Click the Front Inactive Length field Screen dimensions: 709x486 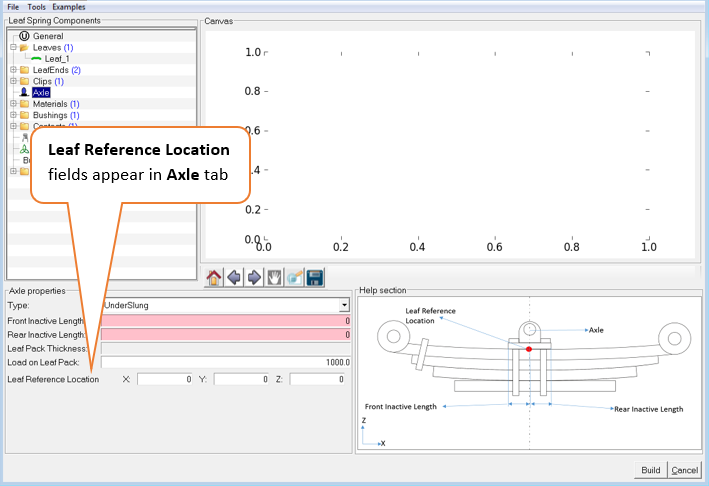(226, 320)
